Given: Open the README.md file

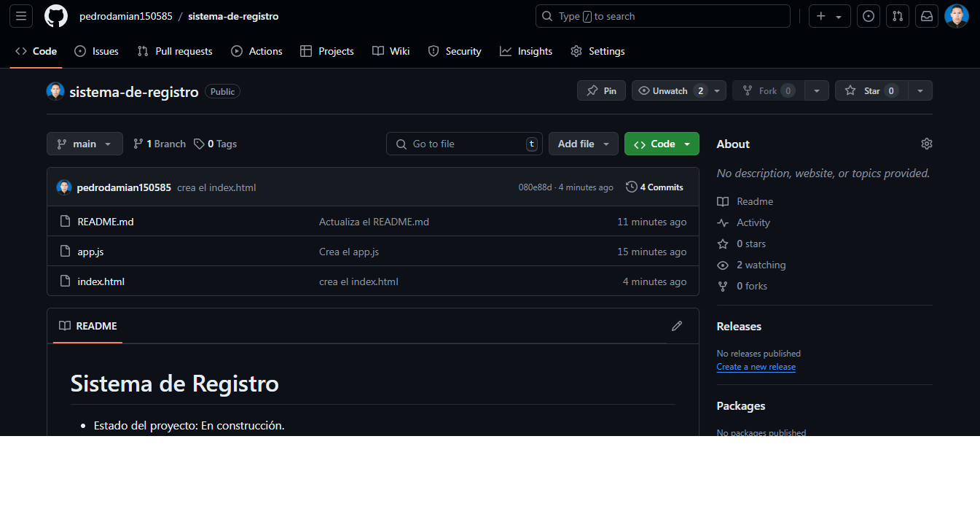Looking at the screenshot, I should point(106,222).
